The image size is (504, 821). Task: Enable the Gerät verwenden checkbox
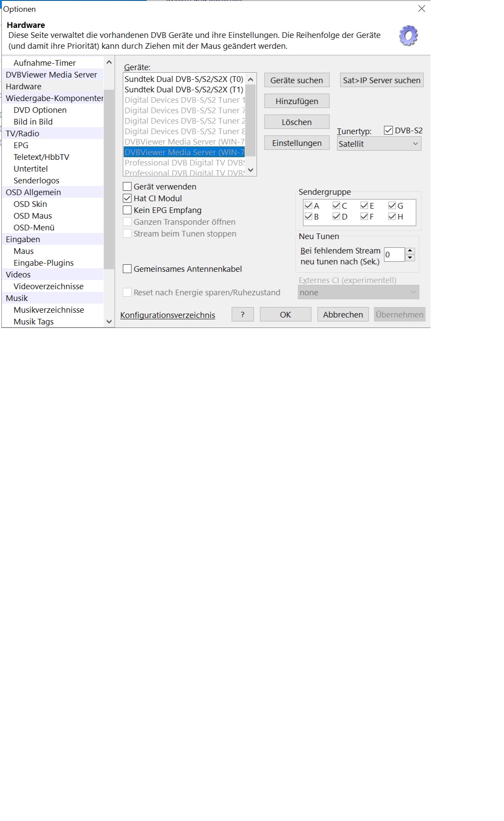pos(128,187)
